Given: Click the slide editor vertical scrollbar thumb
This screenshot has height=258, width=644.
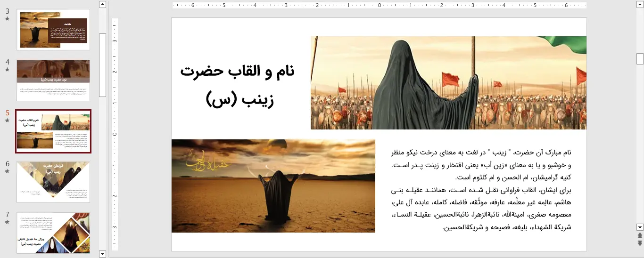Looking at the screenshot, I should coord(640,59).
